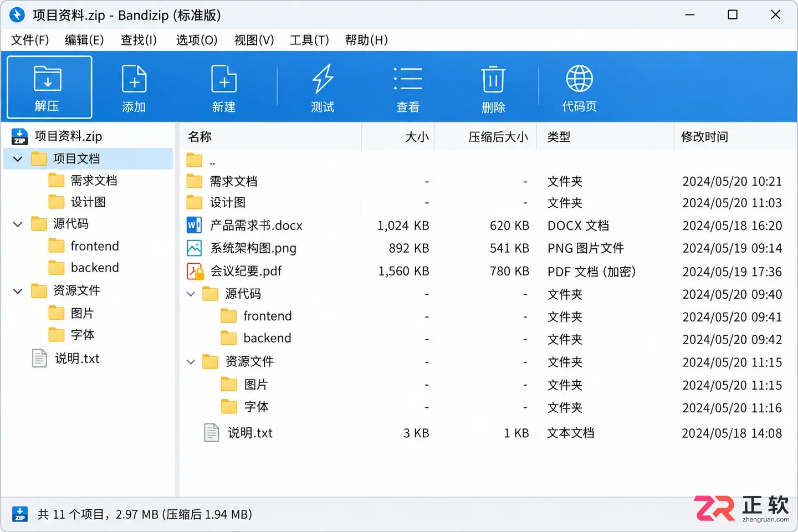Click the Bandizip logo in title bar
This screenshot has height=532, width=798.
(x=17, y=15)
